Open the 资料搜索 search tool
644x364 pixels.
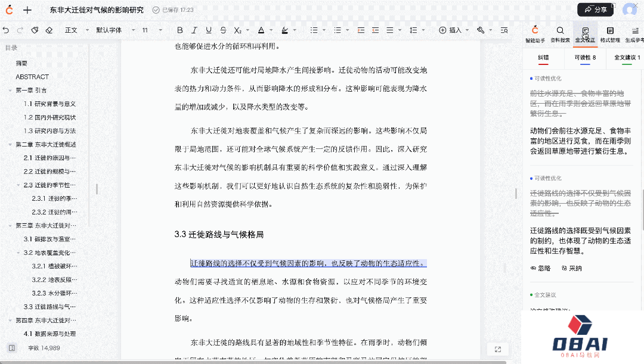point(560,34)
